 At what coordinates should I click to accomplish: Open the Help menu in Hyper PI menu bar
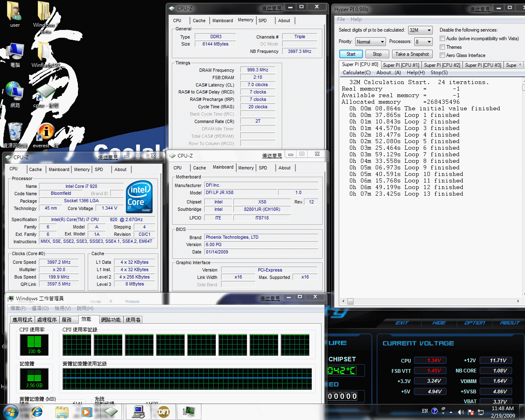pyautogui.click(x=356, y=19)
